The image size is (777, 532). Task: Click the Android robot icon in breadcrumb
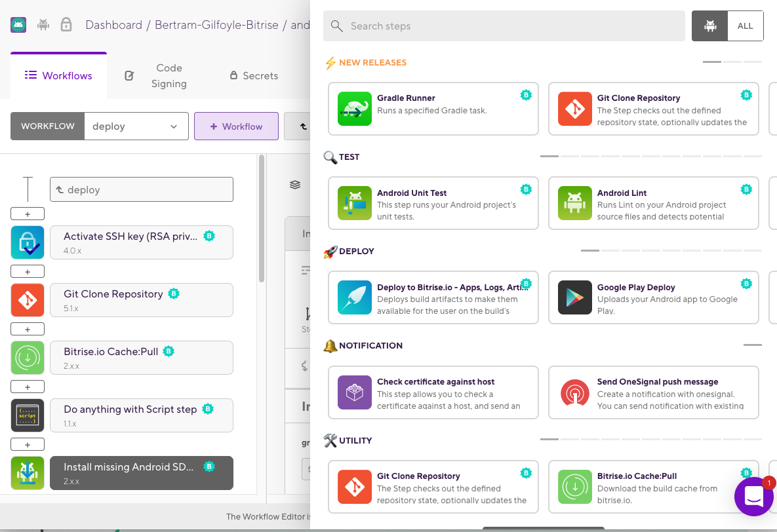pos(44,25)
